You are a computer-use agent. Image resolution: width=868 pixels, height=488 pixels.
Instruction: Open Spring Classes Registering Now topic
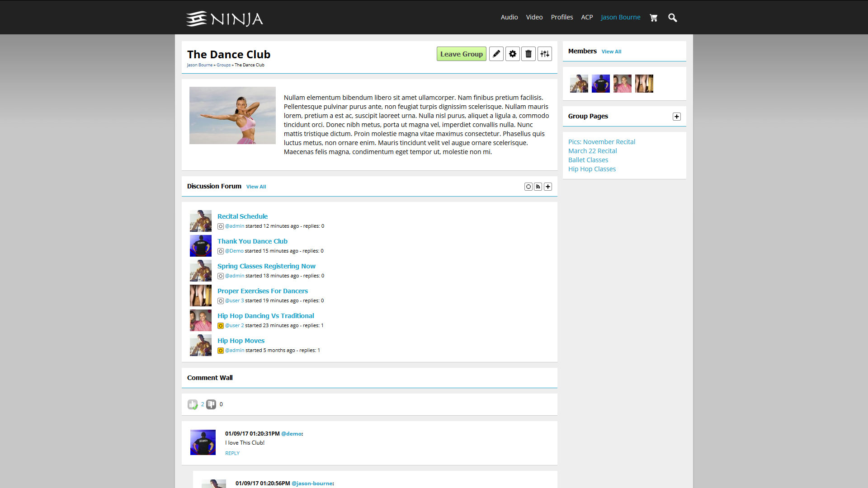(x=266, y=266)
